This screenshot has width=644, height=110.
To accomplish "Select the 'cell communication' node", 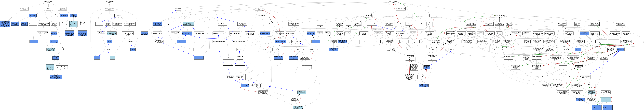I will [371, 24].
